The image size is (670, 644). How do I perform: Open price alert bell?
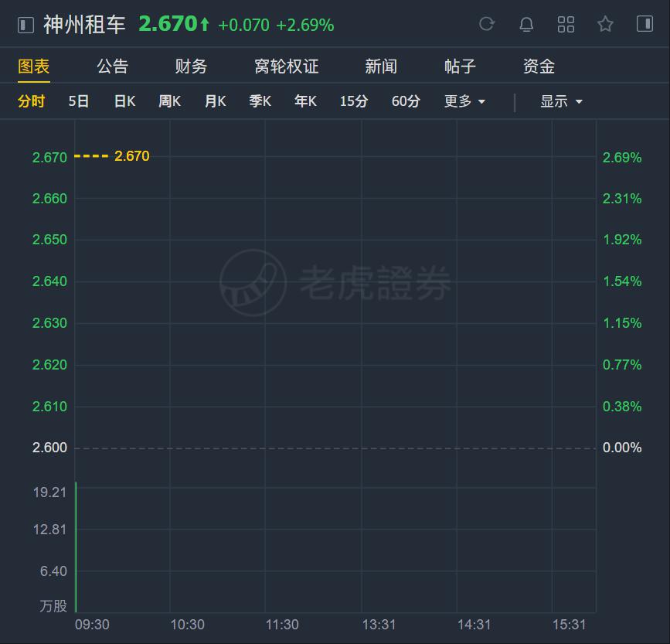pyautogui.click(x=526, y=24)
